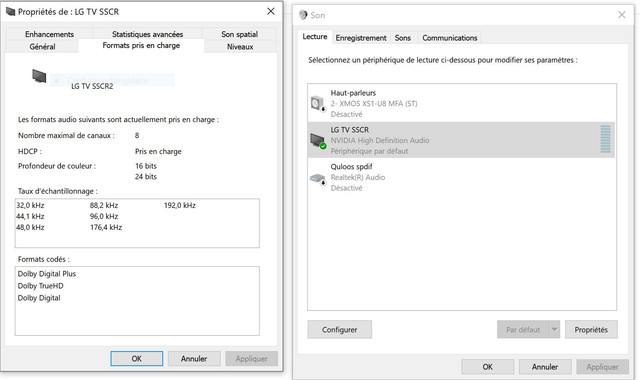Click the 192,0 kHz sample rate
640x380 pixels.
180,205
